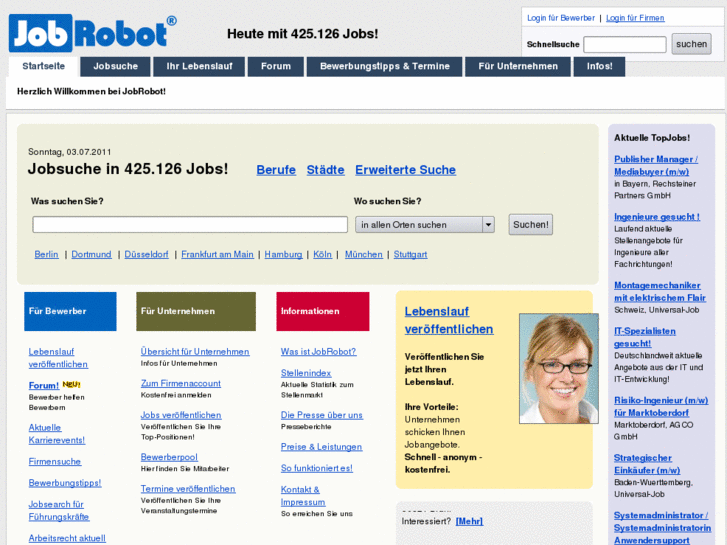727x545 pixels.
Task: Open 'So funktioniert es!' link
Action: [317, 468]
